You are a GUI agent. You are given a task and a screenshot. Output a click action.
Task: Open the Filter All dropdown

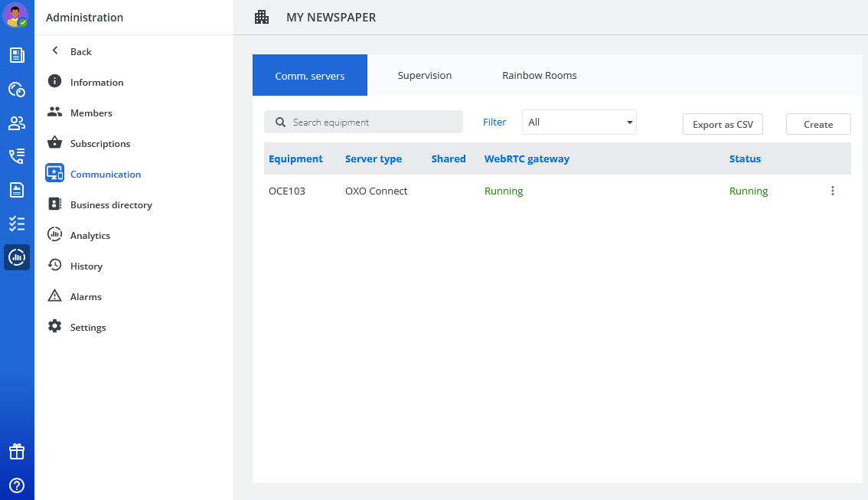click(x=579, y=123)
